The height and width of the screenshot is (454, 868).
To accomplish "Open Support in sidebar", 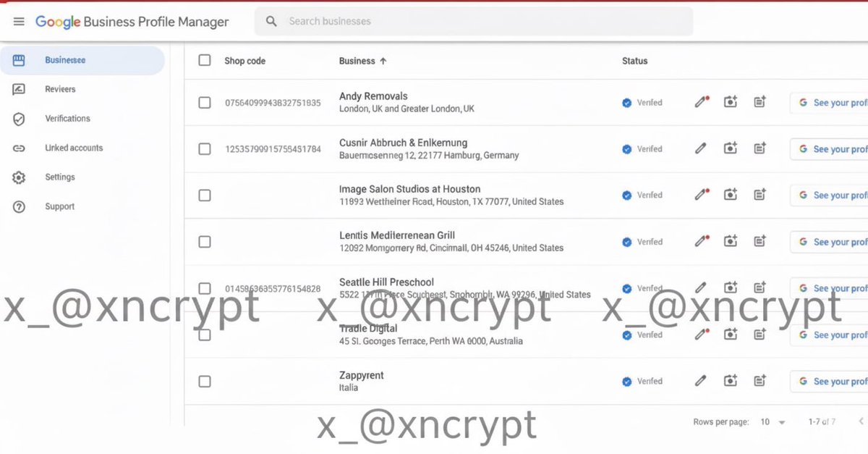I will click(60, 207).
